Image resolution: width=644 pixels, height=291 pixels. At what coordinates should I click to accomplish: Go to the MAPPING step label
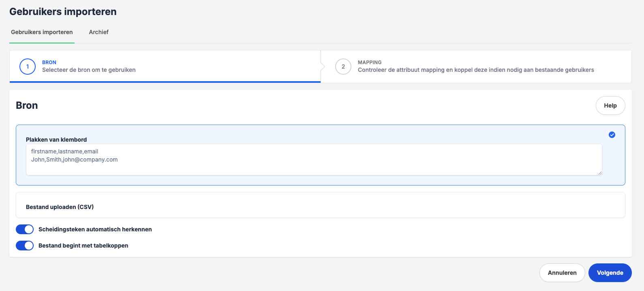(369, 63)
